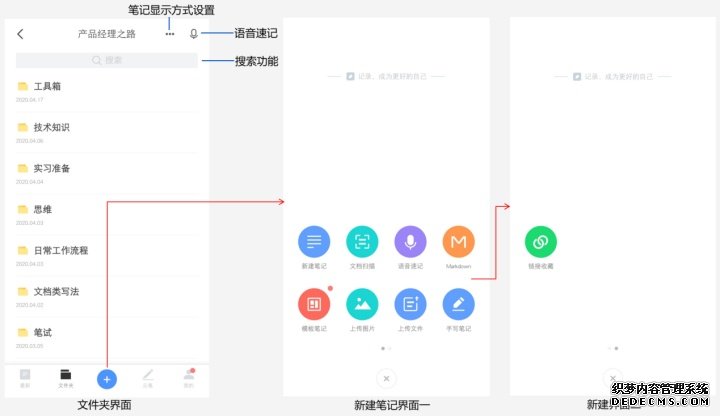Open the profile tab with red badge
This screenshot has width=720, height=416.
click(189, 378)
